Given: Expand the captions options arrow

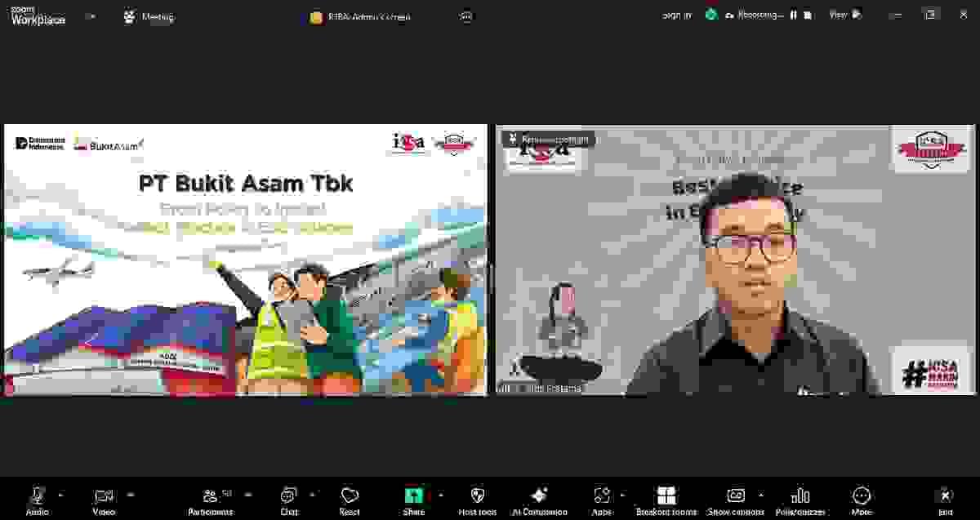Looking at the screenshot, I should coord(761,495).
